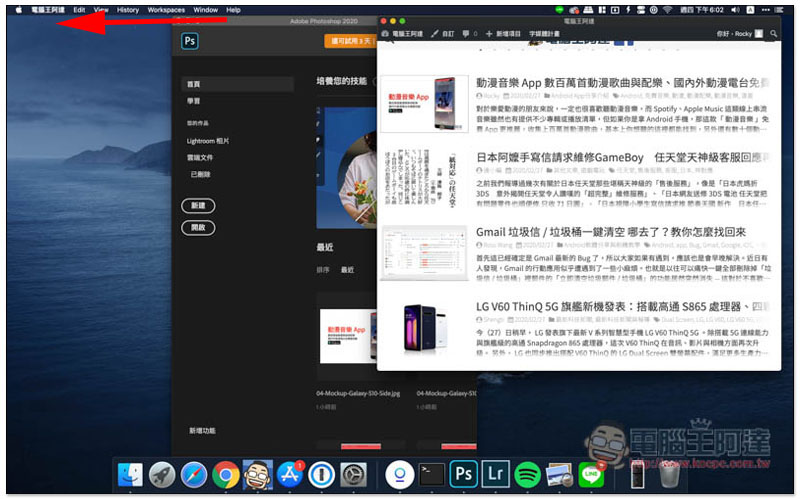Screen dimensions: 800x500
Task: Click 新增功能 at Photoshop sidebar bottom
Action: tap(202, 431)
